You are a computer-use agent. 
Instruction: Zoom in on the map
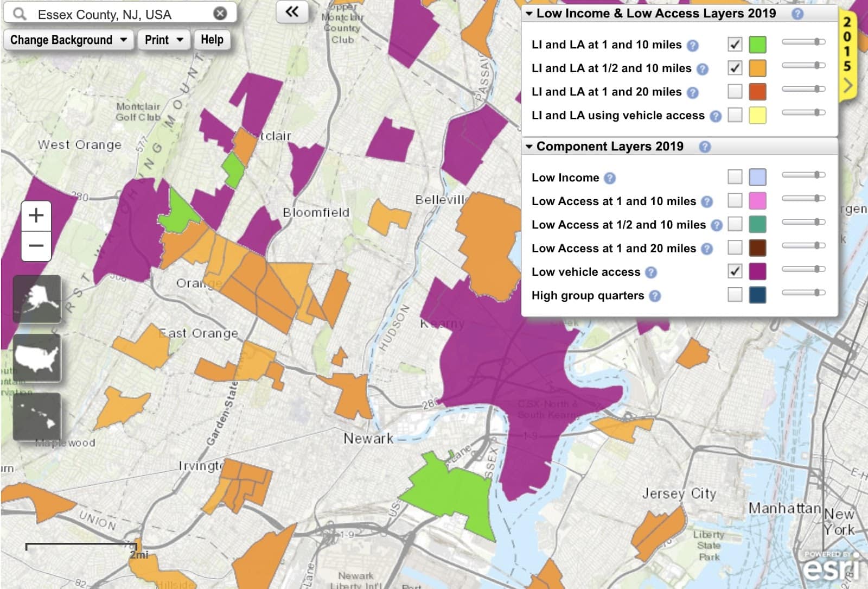tap(36, 216)
